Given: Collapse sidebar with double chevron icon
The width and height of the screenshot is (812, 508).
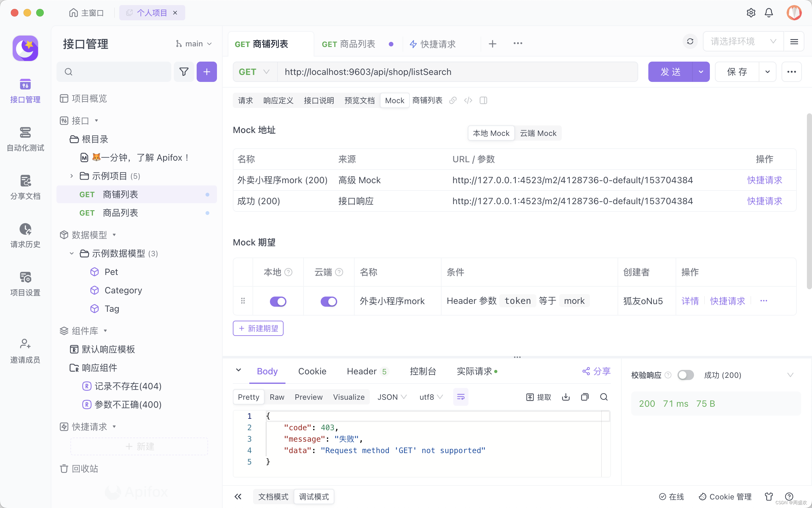Looking at the screenshot, I should click(x=238, y=497).
